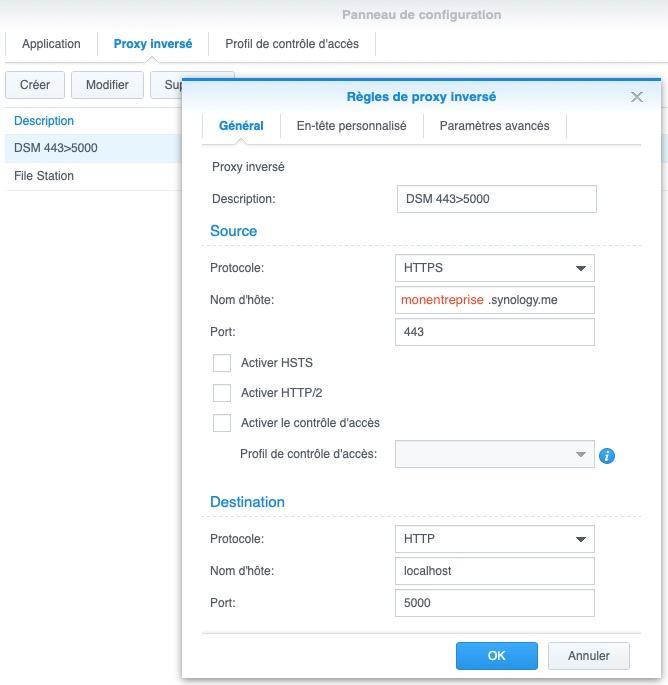Click the Créer button
The height and width of the screenshot is (685, 668).
[35, 85]
